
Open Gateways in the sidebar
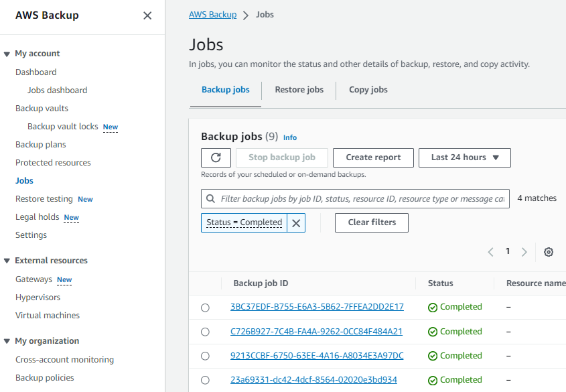(33, 279)
